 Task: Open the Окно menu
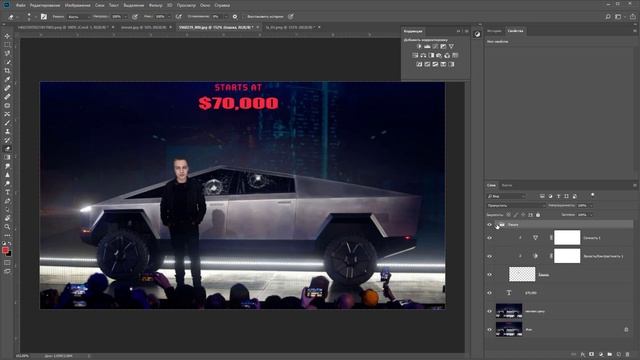coord(205,5)
